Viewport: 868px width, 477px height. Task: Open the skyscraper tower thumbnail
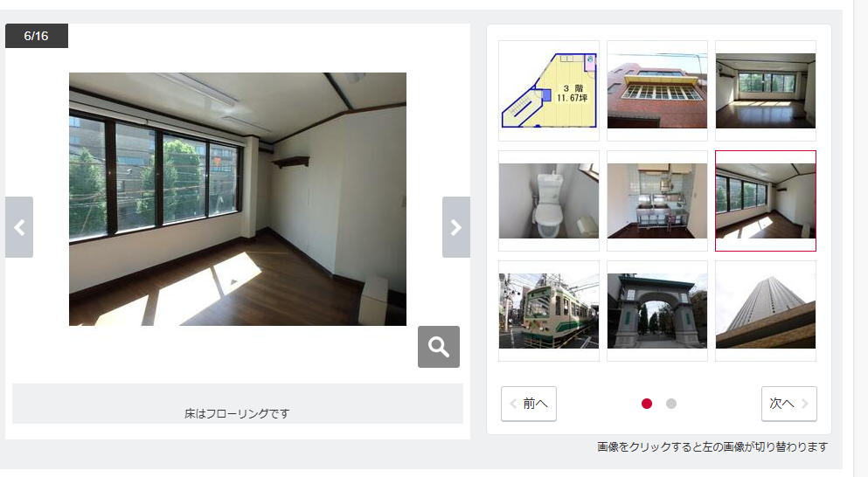766,311
